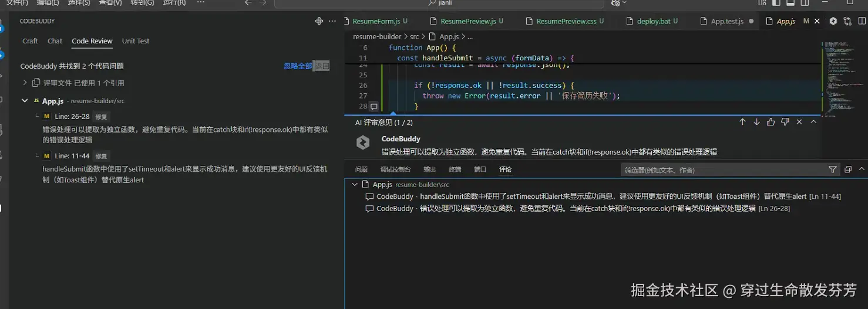Switch to the 终端 panel tab
868x309 pixels.
[x=455, y=169]
